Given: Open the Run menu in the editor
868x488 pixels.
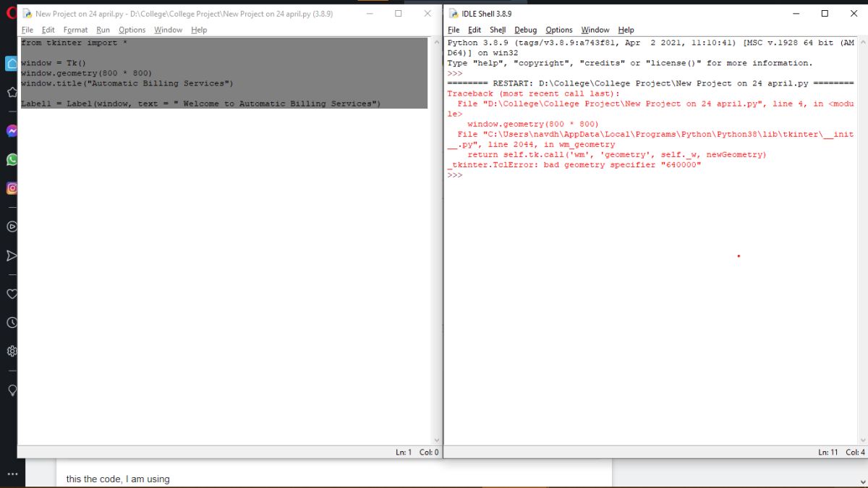Looking at the screenshot, I should point(103,30).
